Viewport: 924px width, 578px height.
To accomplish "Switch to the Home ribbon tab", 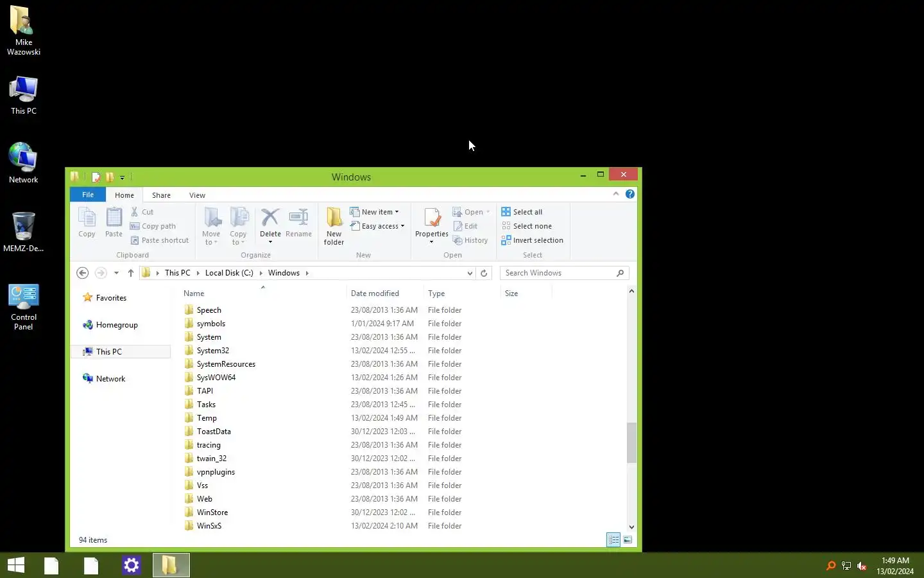I will click(x=124, y=195).
